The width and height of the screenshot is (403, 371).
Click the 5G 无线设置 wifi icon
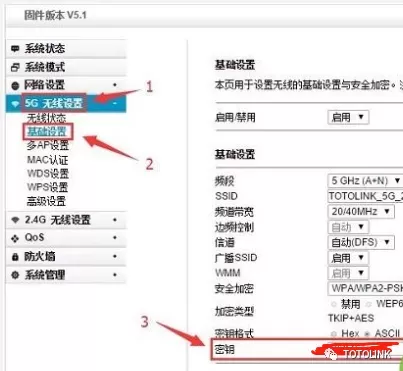(15, 104)
